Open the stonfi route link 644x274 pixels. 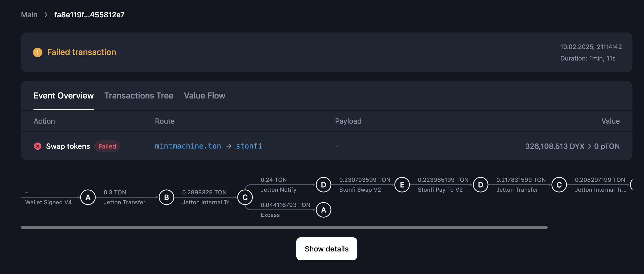[x=249, y=146]
